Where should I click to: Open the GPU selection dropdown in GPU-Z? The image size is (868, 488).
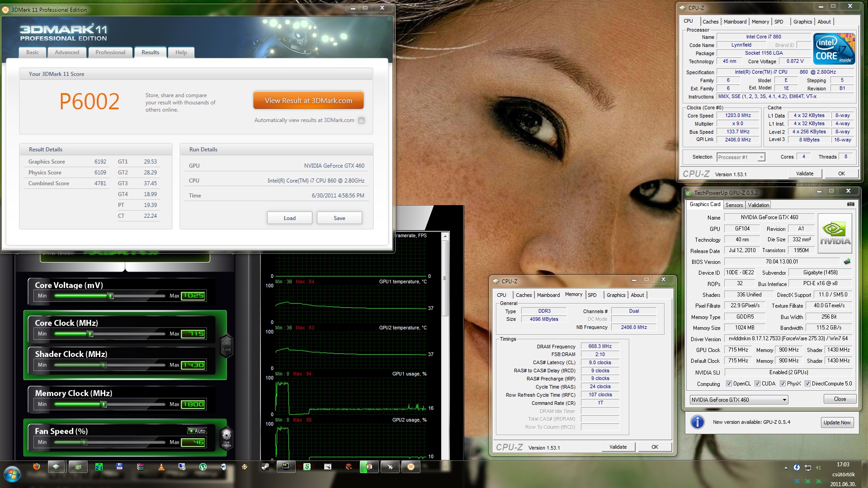[x=784, y=400]
